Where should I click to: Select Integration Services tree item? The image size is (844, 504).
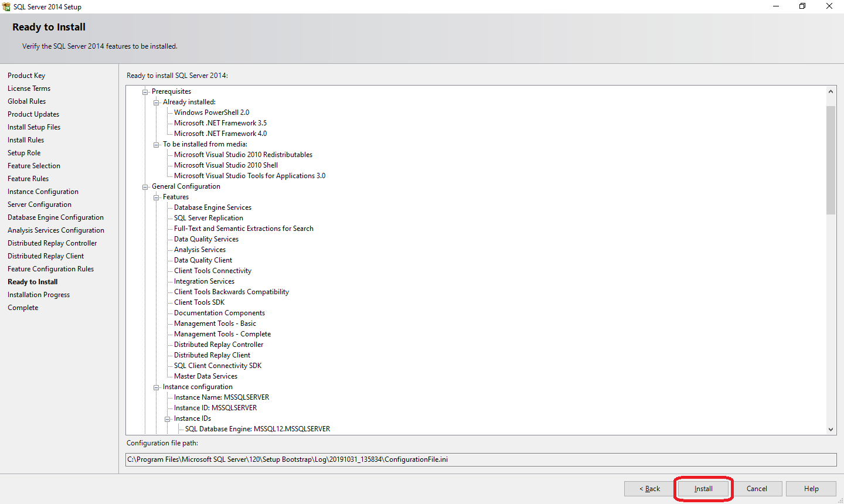pos(204,281)
